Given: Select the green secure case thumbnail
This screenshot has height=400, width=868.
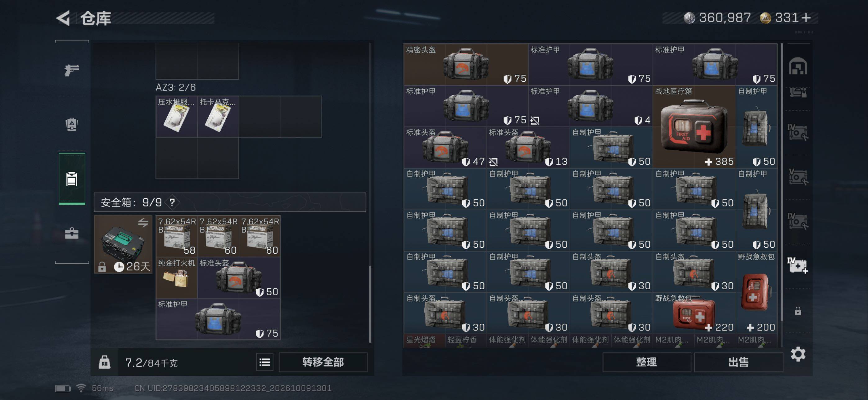Looking at the screenshot, I should (x=123, y=244).
